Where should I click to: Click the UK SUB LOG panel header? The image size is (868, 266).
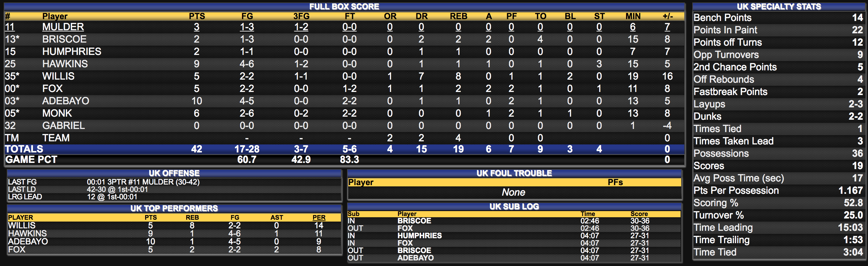coord(514,207)
